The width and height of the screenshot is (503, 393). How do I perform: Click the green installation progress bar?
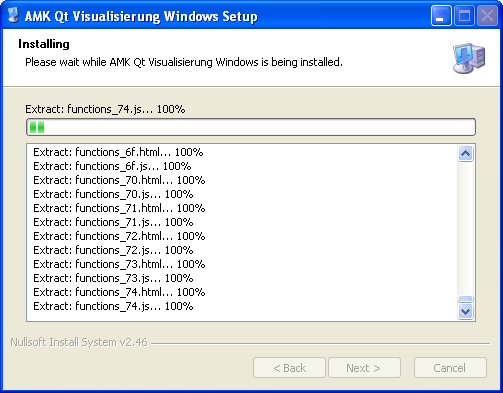point(251,127)
